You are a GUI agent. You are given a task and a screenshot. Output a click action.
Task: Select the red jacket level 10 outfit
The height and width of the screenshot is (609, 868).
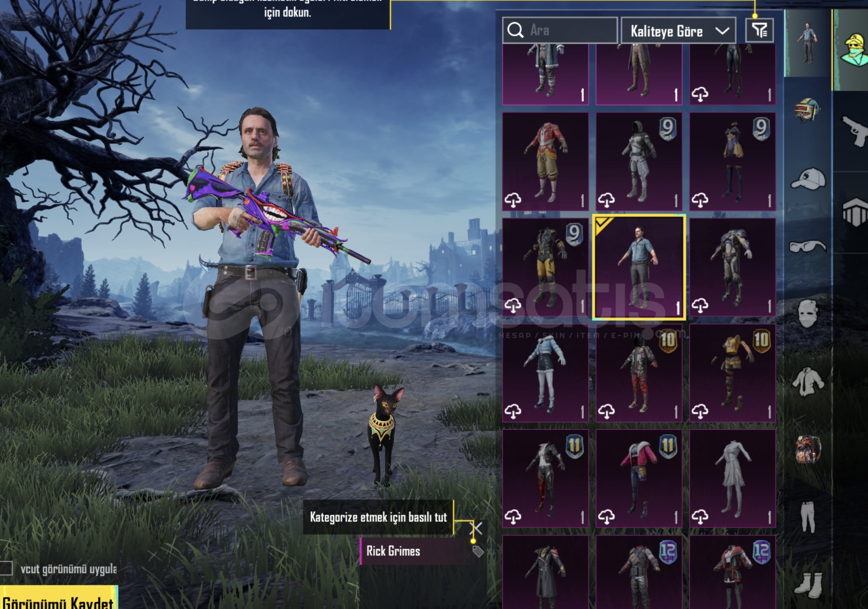pos(639,373)
